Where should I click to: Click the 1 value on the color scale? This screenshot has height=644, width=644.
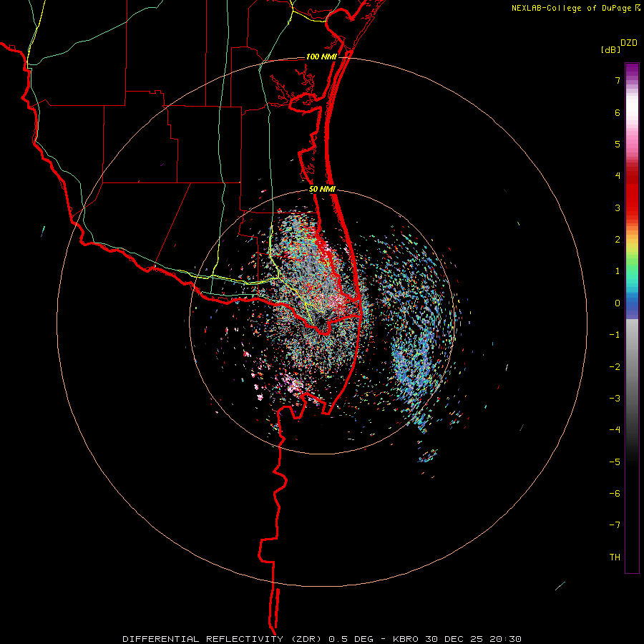[618, 271]
